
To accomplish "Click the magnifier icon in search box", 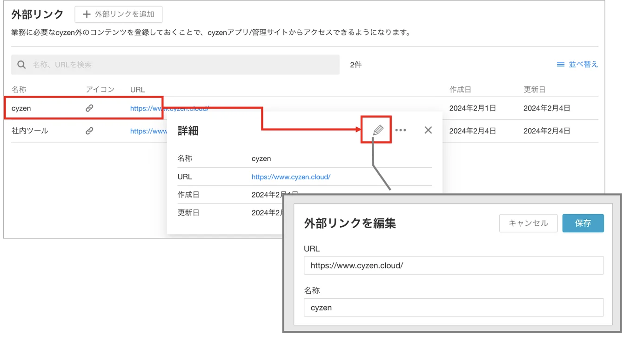I will pyautogui.click(x=21, y=65).
